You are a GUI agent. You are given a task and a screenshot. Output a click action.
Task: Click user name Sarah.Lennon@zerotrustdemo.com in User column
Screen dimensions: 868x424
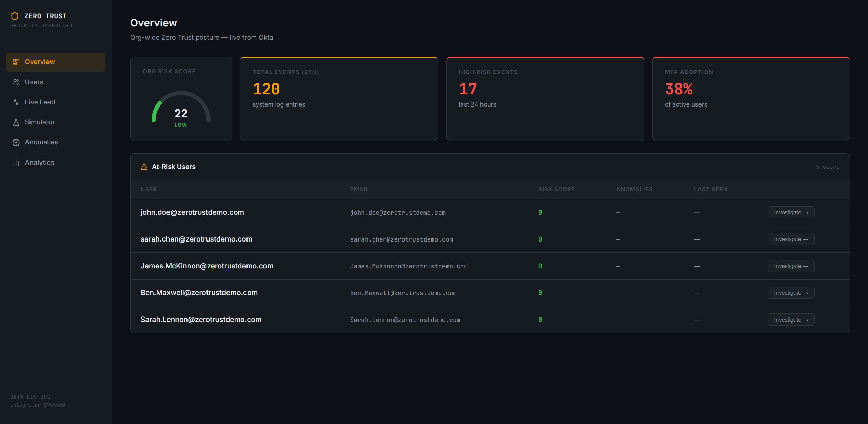[201, 320]
